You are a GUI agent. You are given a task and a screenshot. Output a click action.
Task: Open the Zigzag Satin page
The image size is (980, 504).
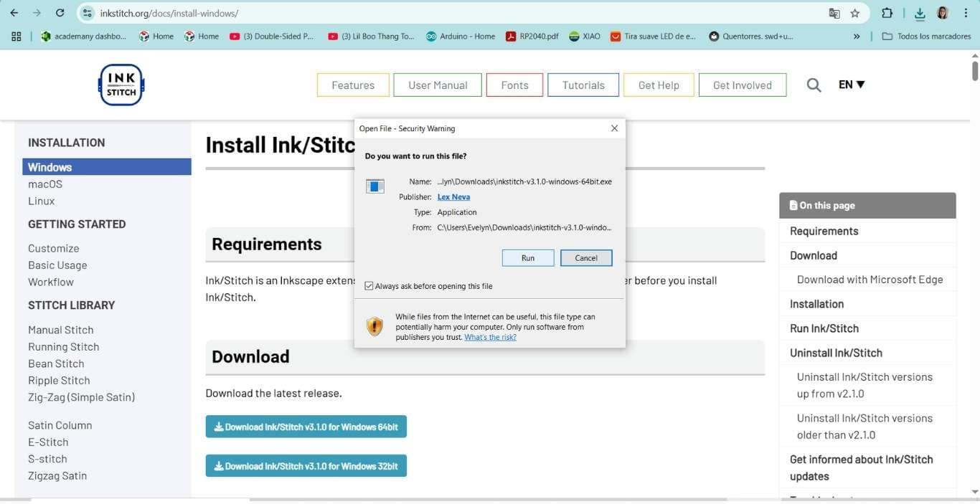(x=57, y=476)
